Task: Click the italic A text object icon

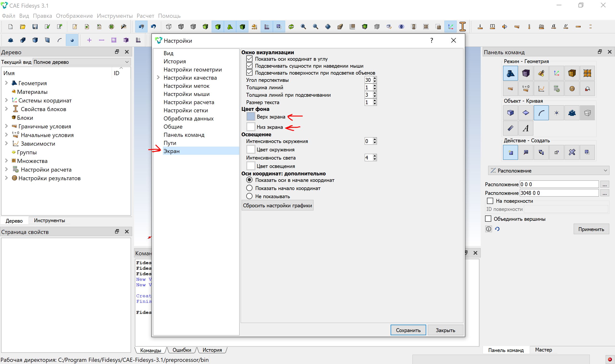Action: (526, 128)
